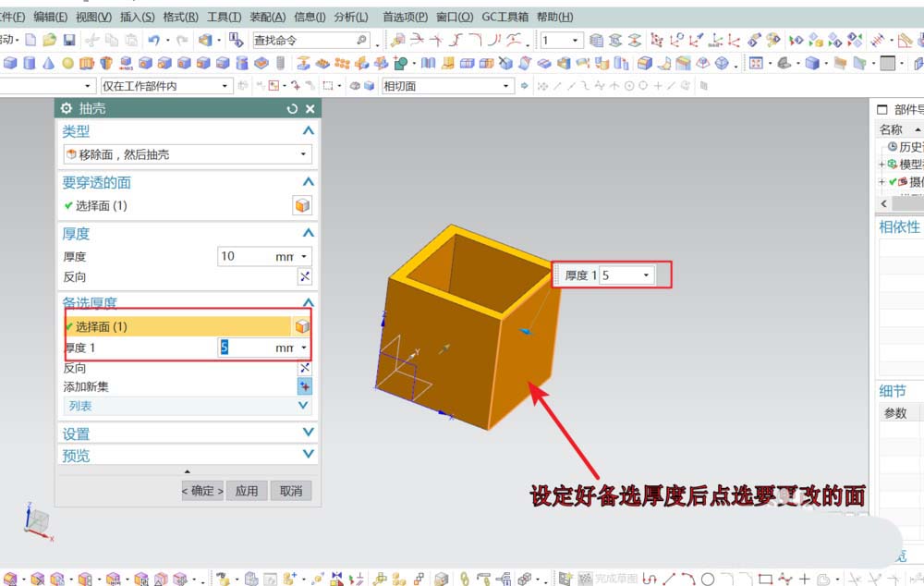Viewport: 924px width, 586px height.
Task: Open the selection scope dropdown
Action: 225,86
